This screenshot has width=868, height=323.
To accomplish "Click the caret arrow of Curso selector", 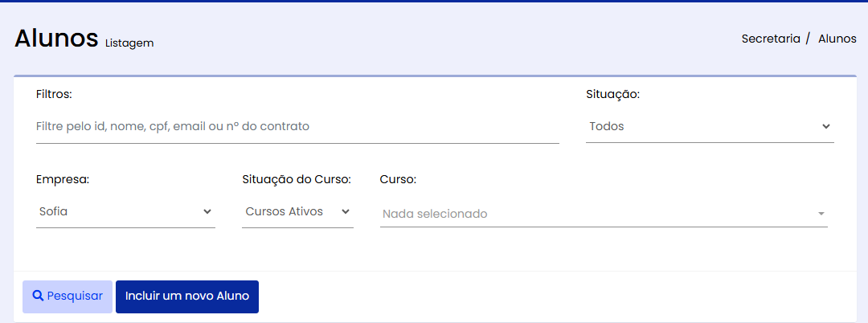I will click(821, 215).
